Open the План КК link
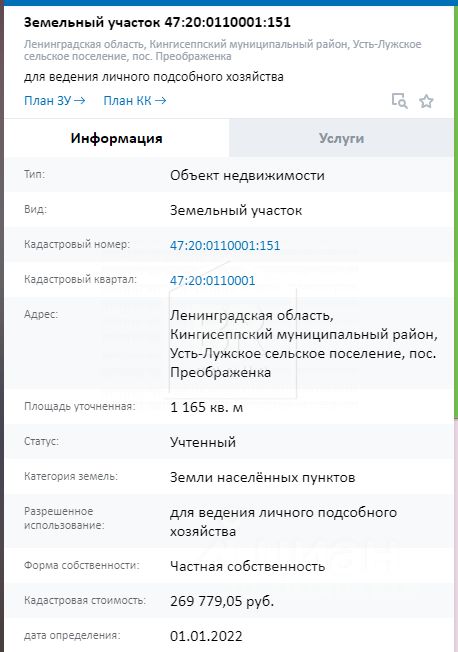458x652 pixels. [135, 101]
